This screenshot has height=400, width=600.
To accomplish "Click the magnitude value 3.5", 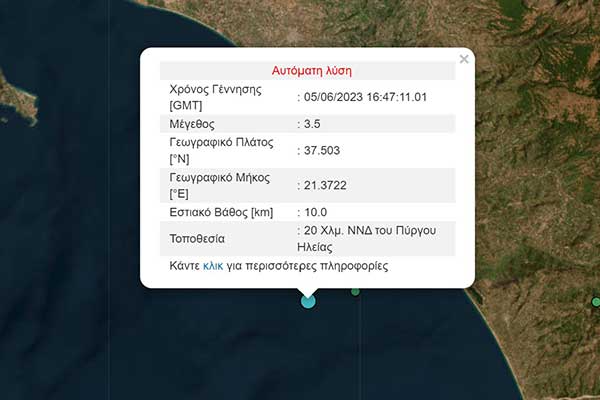I will [x=313, y=124].
